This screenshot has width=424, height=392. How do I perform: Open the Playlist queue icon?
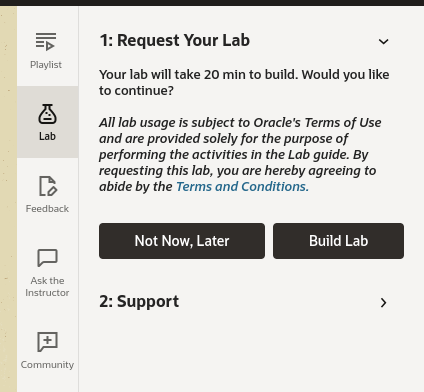[46, 41]
